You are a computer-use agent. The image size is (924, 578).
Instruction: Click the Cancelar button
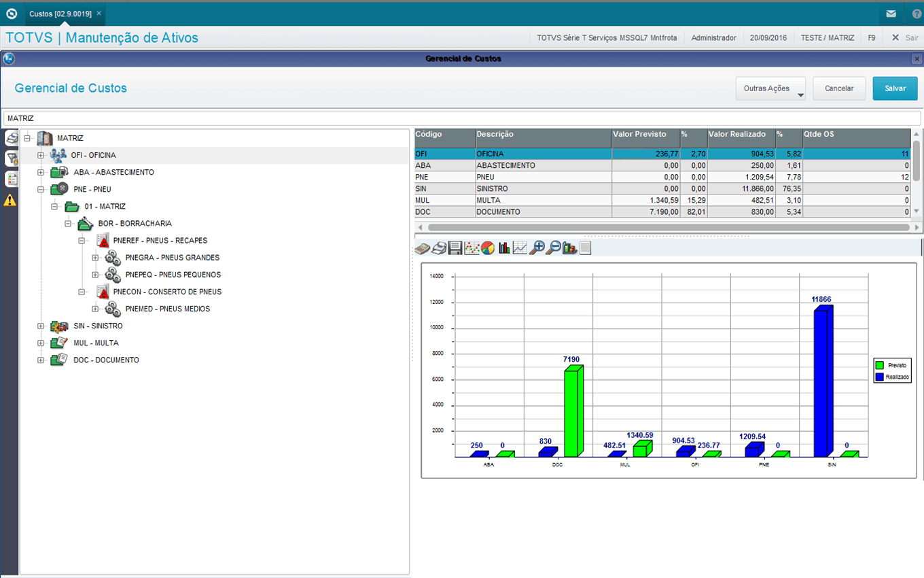tap(839, 88)
